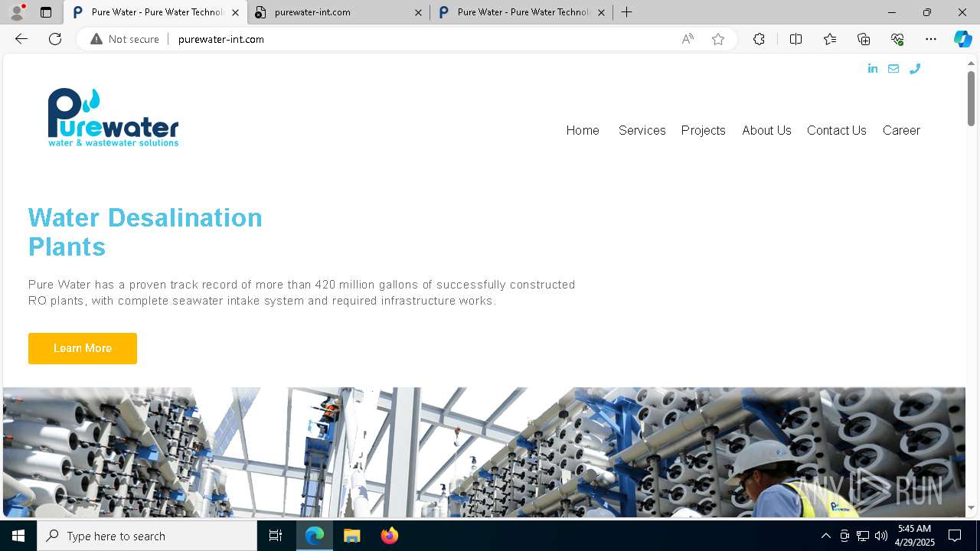The image size is (980, 551).
Task: Open Edge Settings and more menu
Action: [931, 39]
